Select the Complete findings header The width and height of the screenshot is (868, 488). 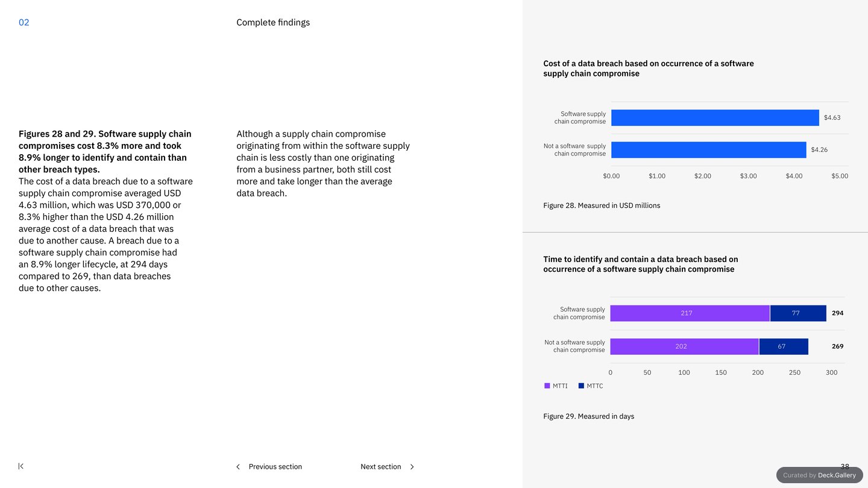point(273,22)
